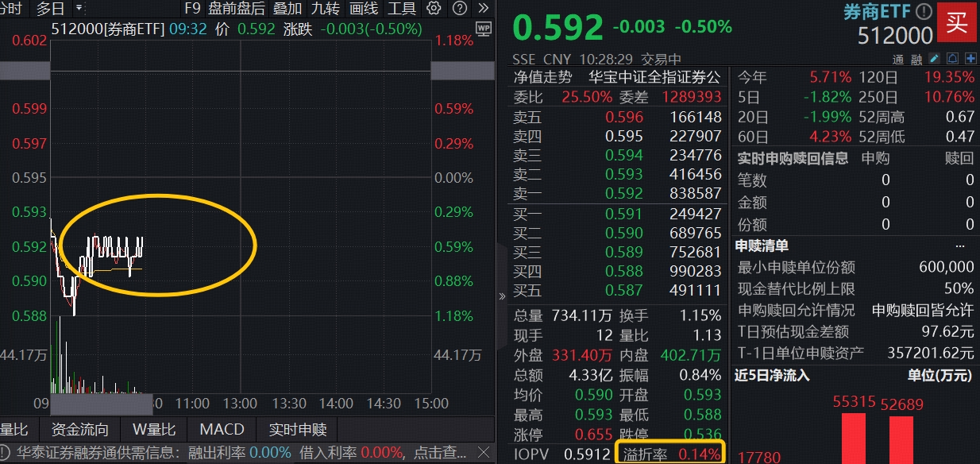Image resolution: width=980 pixels, height=464 pixels.
Task: Click the blue plus icon to add the stock
Action: (x=970, y=59)
